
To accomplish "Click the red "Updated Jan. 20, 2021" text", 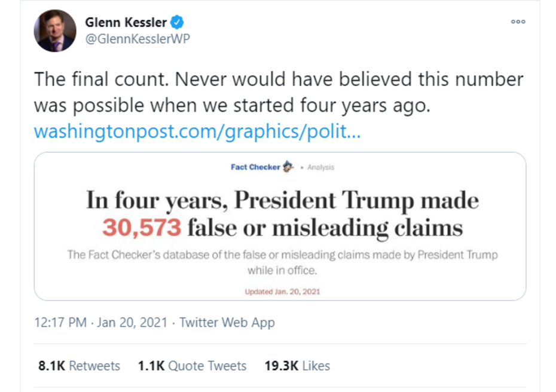I will pos(282,292).
